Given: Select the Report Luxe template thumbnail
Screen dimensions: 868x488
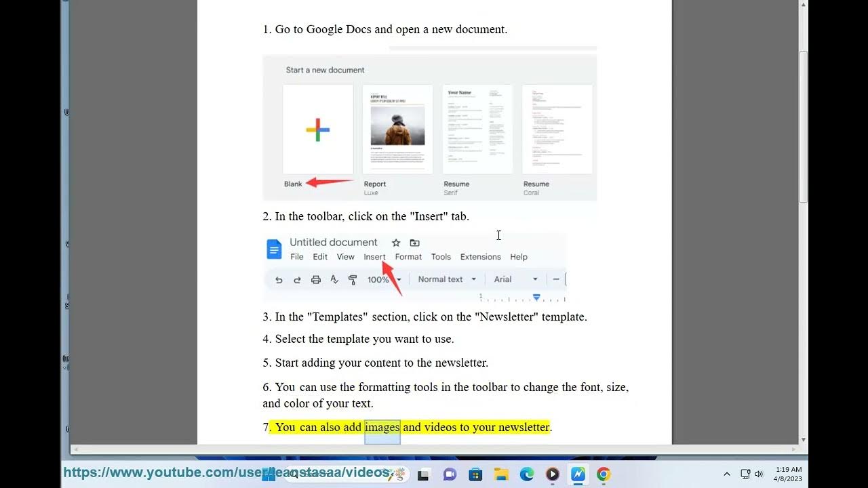Looking at the screenshot, I should [397, 129].
